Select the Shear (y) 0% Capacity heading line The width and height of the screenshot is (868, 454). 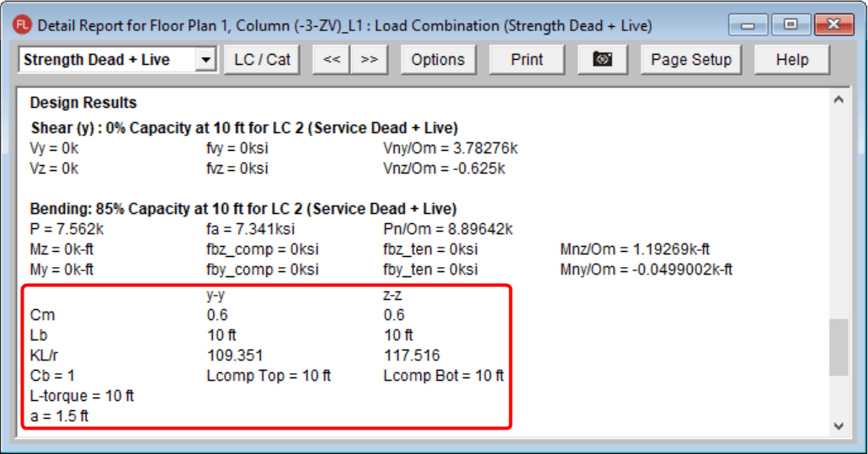(244, 128)
